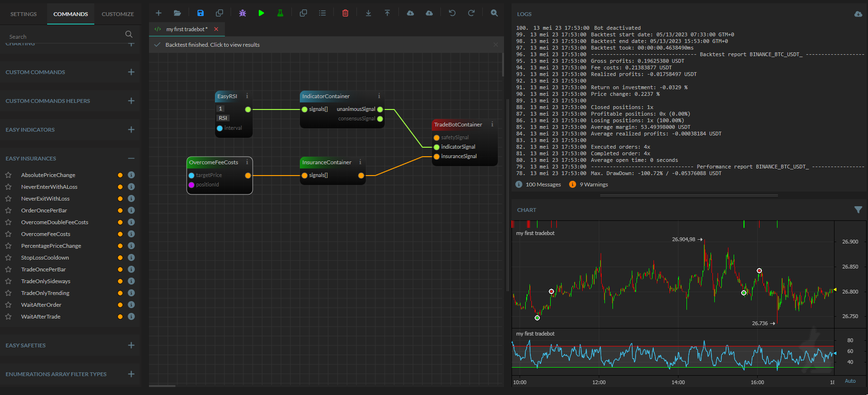Click the EasyRSI green output port
Viewport: 868px width, 395px height.
pos(248,109)
